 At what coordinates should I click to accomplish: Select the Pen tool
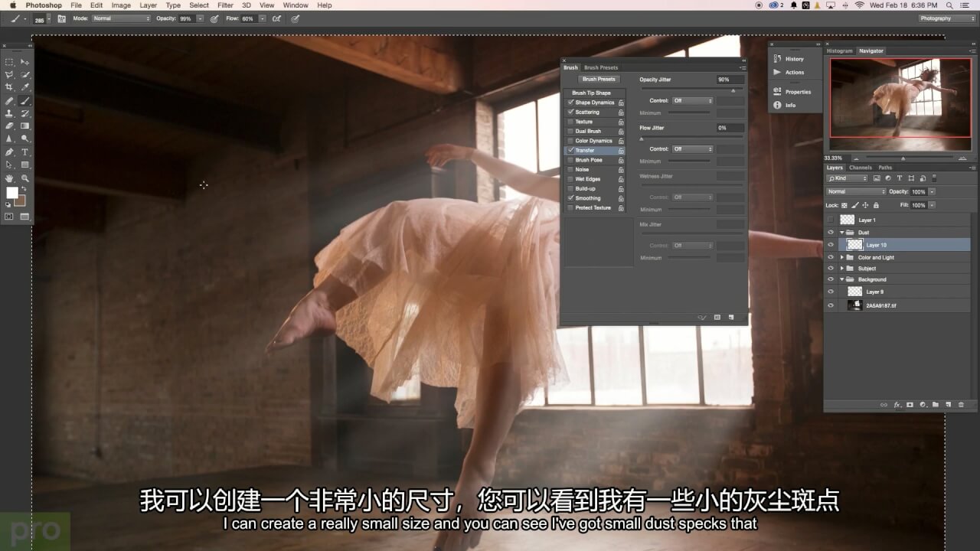point(9,152)
